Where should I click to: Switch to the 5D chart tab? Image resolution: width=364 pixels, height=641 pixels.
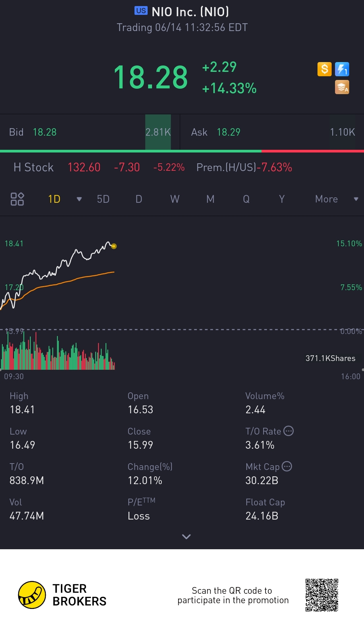pos(103,199)
